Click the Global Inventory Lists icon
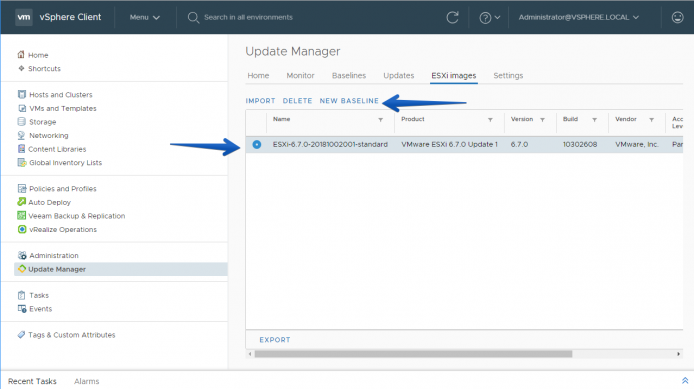Image resolution: width=694 pixels, height=389 pixels. pyautogui.click(x=22, y=162)
